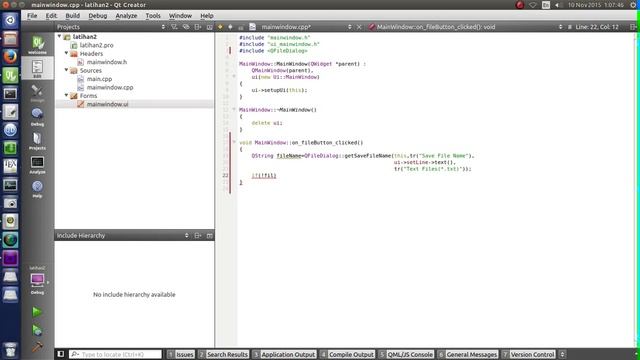Image resolution: width=640 pixels, height=360 pixels.
Task: Show the QML/JS Console pane
Action: [x=406, y=354]
